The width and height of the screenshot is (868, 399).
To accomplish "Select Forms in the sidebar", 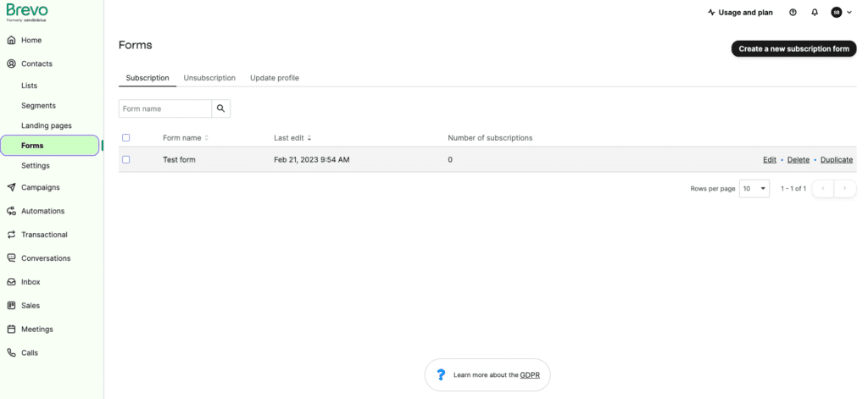I will tap(50, 146).
